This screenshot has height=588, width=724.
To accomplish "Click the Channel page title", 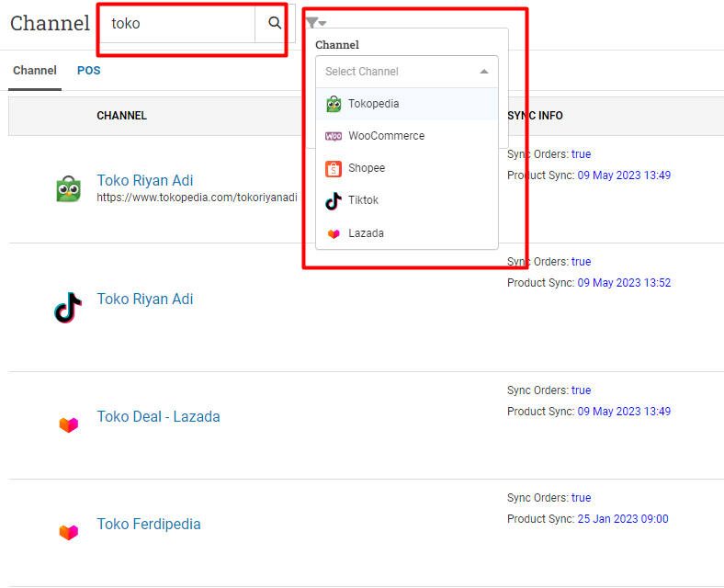I will click(x=50, y=23).
